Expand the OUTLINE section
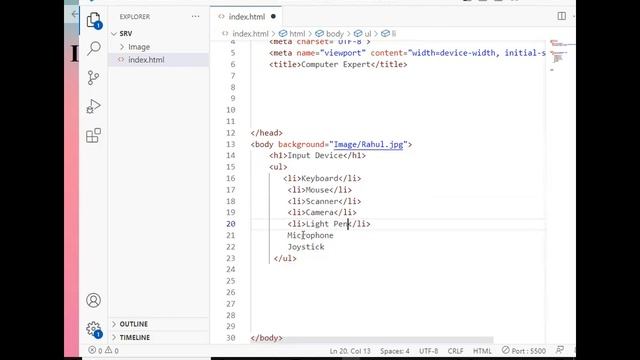640x360 pixels. [133, 324]
